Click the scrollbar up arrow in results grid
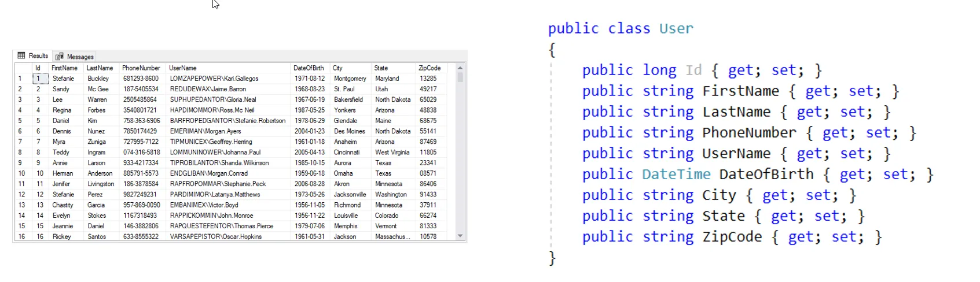980x282 pixels. (x=460, y=68)
